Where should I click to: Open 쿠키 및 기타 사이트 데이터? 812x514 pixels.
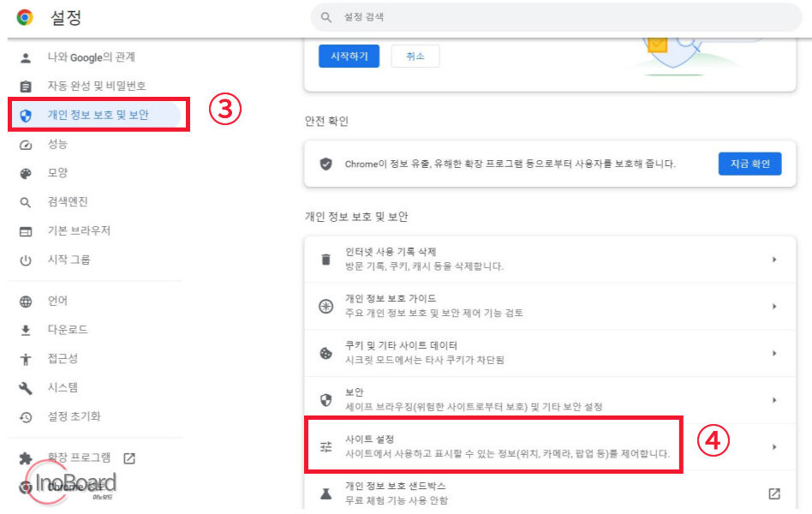(x=550, y=353)
